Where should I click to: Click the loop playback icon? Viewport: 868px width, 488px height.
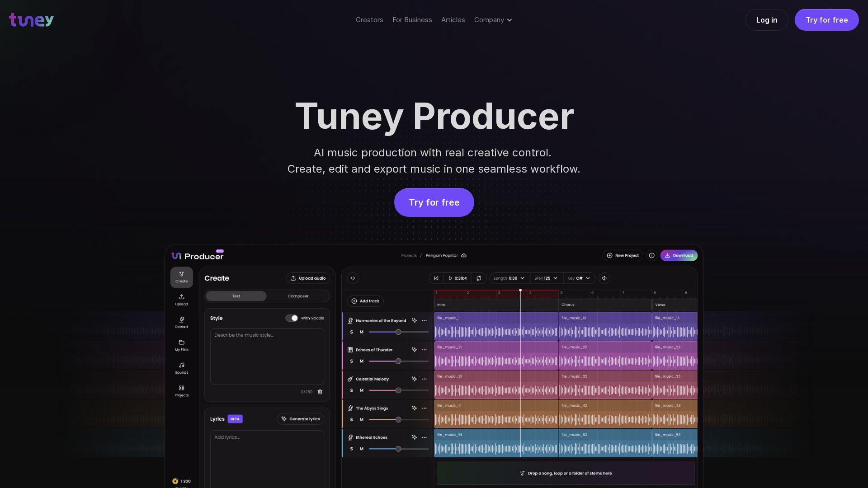(x=479, y=278)
